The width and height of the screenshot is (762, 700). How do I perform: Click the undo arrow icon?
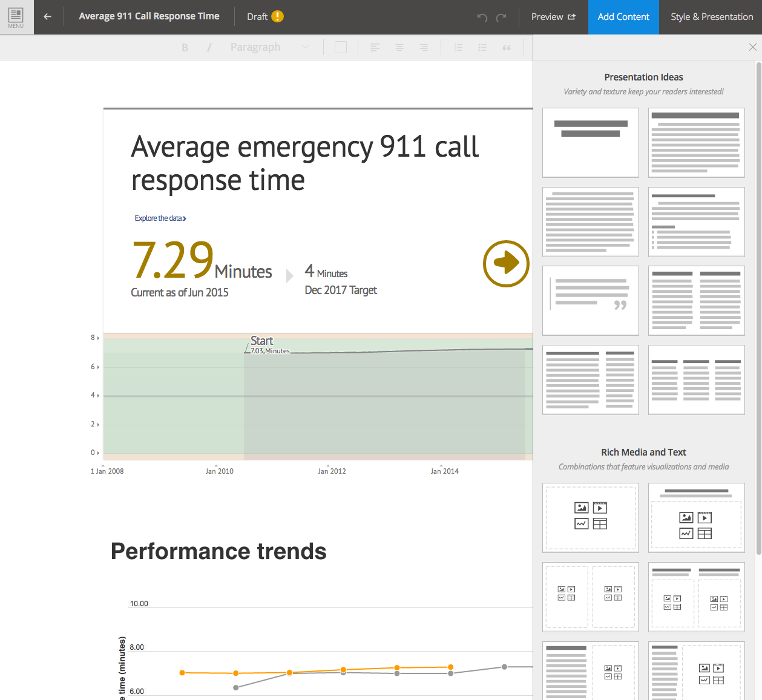pyautogui.click(x=482, y=17)
